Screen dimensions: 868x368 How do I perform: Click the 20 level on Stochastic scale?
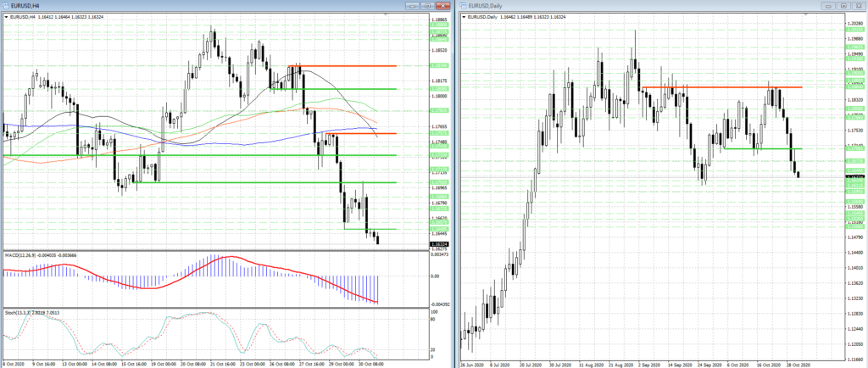click(433, 349)
